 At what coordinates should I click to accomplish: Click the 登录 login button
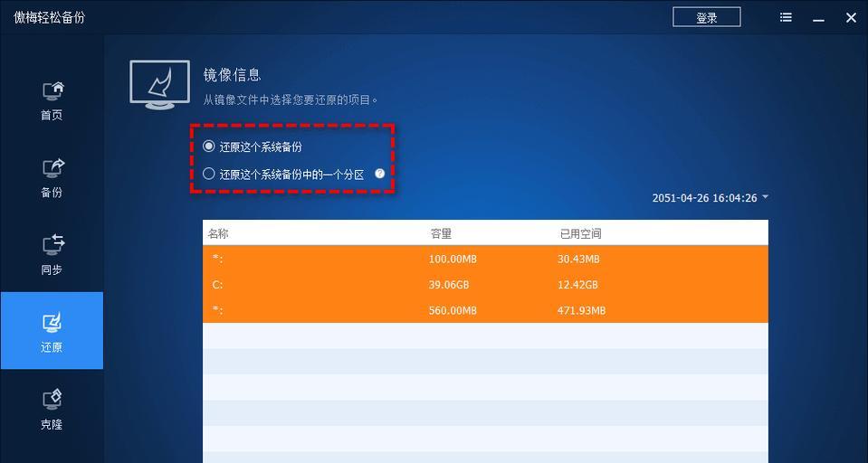(706, 17)
